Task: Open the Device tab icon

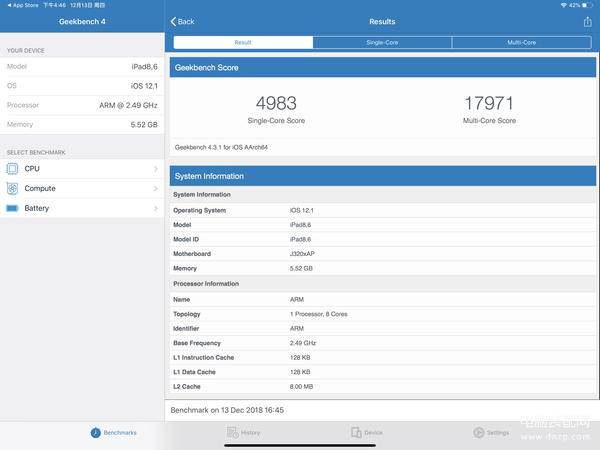Action: (356, 432)
